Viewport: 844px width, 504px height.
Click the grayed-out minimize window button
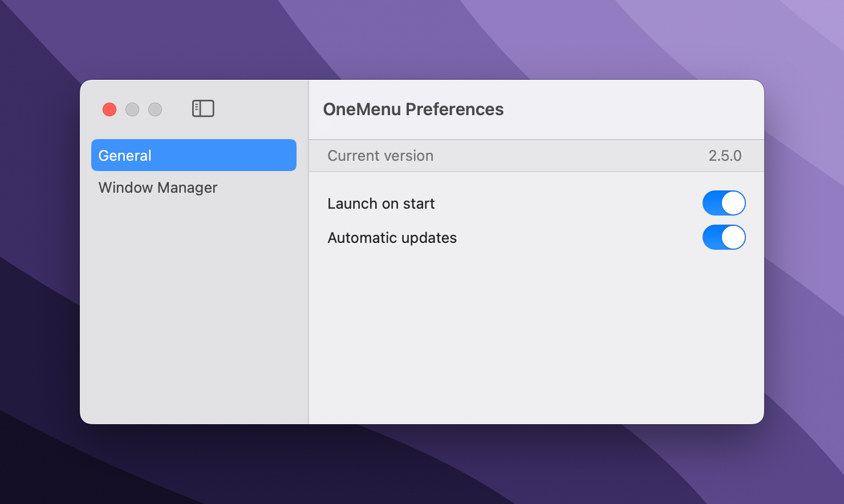(132, 109)
